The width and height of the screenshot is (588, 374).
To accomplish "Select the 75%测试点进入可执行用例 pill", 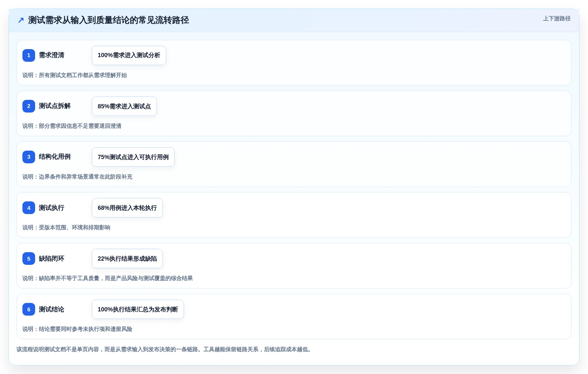I will pos(133,157).
